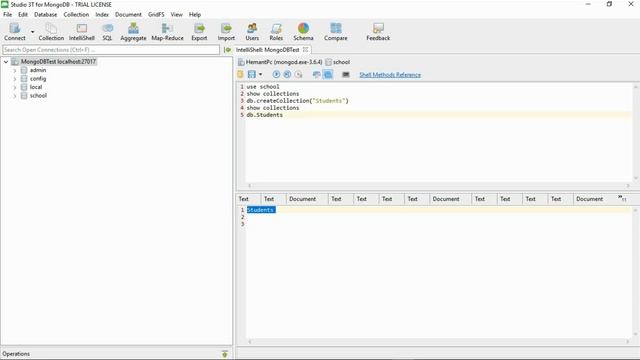The image size is (640, 360).
Task: Open the Map-Reduce tool
Action: 167,32
